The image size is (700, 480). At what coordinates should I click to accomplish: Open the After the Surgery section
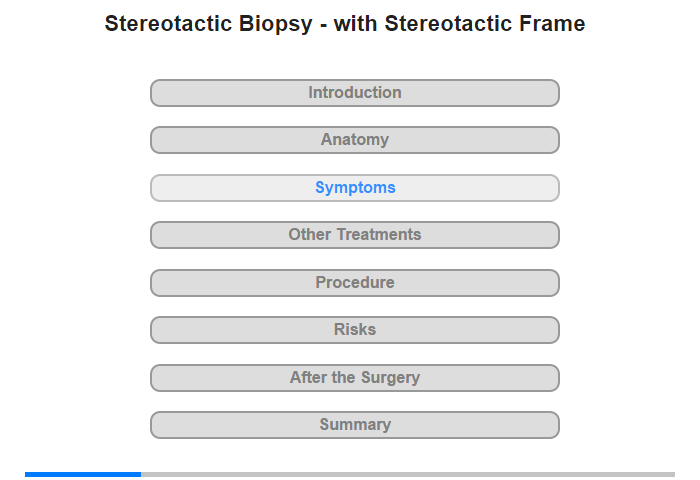point(355,378)
